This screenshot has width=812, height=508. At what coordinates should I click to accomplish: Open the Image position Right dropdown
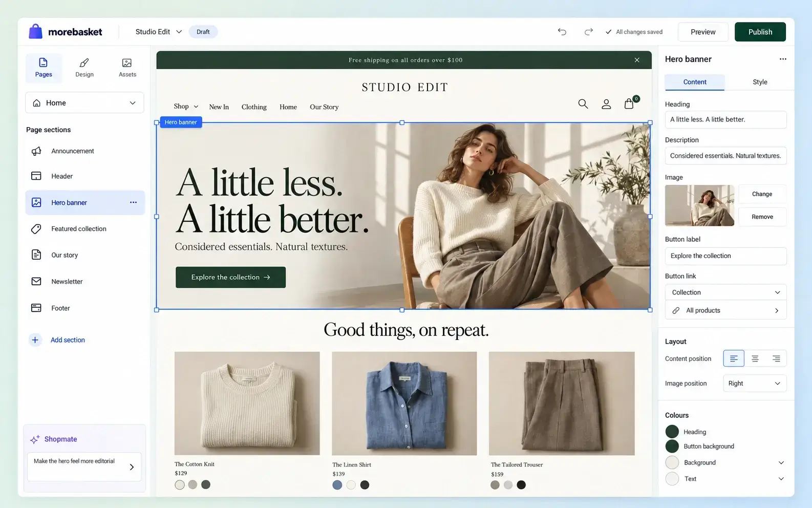pos(755,384)
